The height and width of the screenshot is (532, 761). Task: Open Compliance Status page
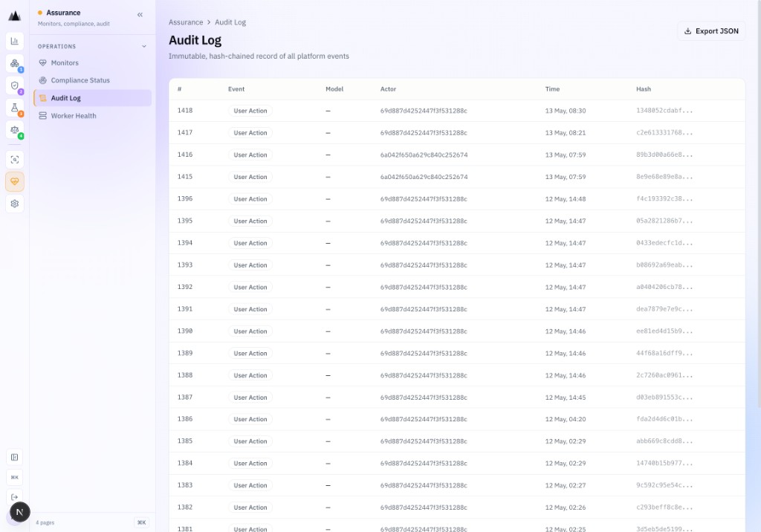pyautogui.click(x=92, y=80)
